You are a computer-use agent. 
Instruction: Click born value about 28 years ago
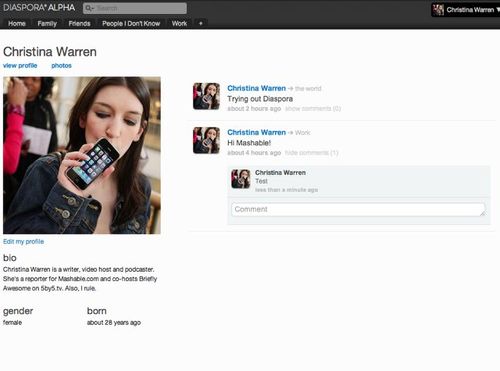click(114, 322)
